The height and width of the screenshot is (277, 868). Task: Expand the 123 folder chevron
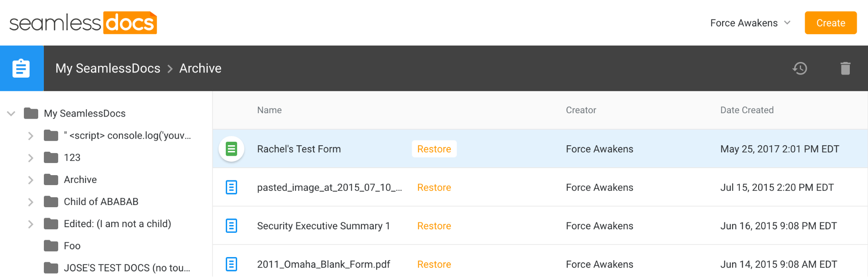(x=31, y=158)
